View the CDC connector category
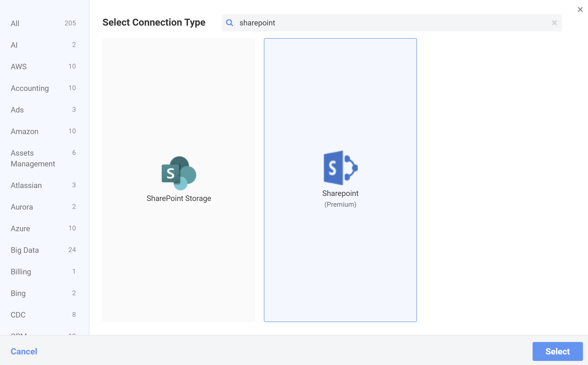 [18, 315]
